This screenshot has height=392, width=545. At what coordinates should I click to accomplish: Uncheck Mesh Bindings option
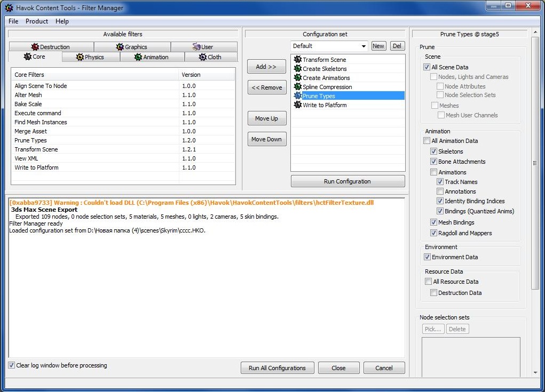tap(433, 222)
